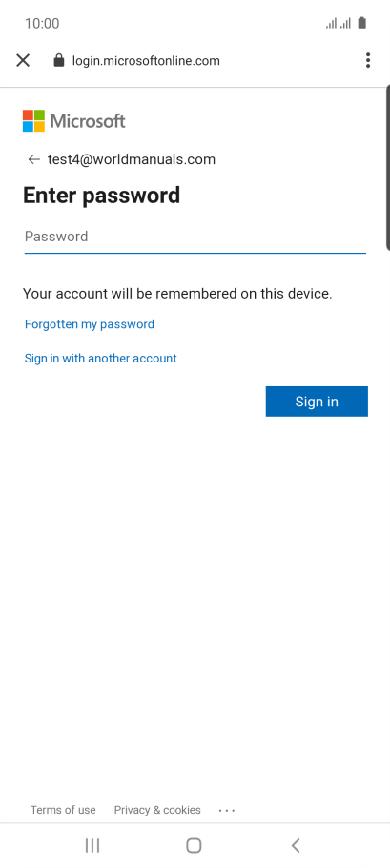This screenshot has width=390, height=868.
Task: Tap the test4@worldmanuals.com account text
Action: 132,159
